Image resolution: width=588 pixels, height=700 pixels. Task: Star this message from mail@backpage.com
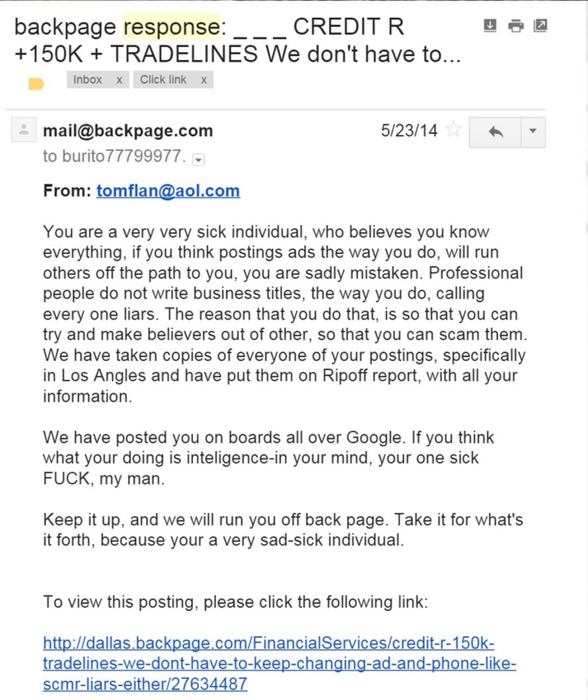point(454,130)
